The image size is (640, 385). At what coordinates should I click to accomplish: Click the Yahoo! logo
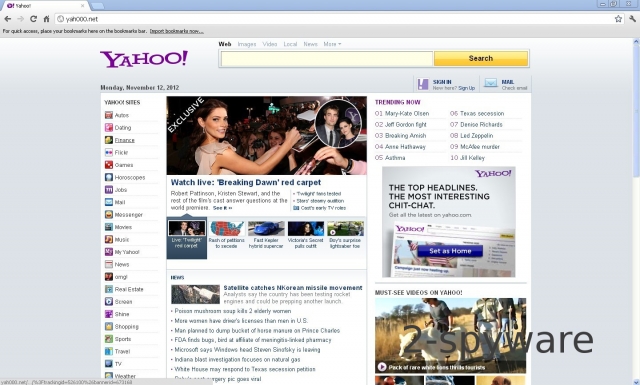click(x=144, y=59)
